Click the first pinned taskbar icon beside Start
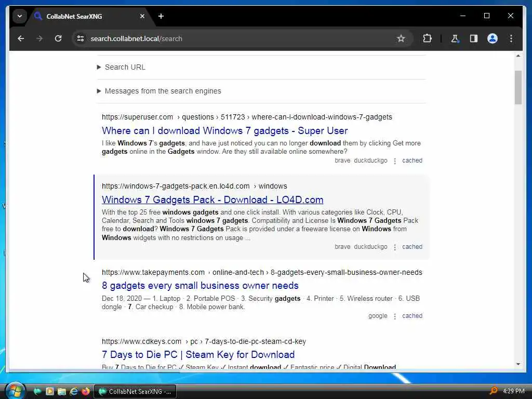Screen dimensions: 532x399 tap(37, 392)
